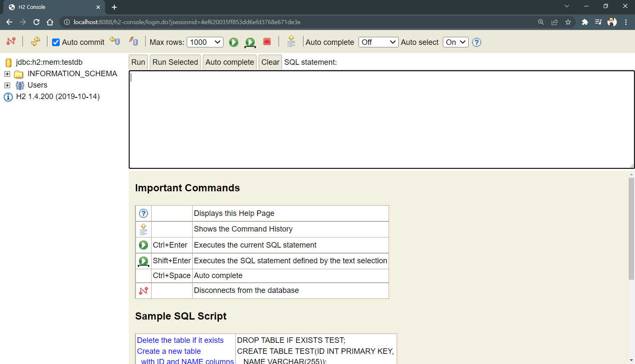Click the Disconnect icon in the commands table
The width and height of the screenshot is (635, 364).
144,291
